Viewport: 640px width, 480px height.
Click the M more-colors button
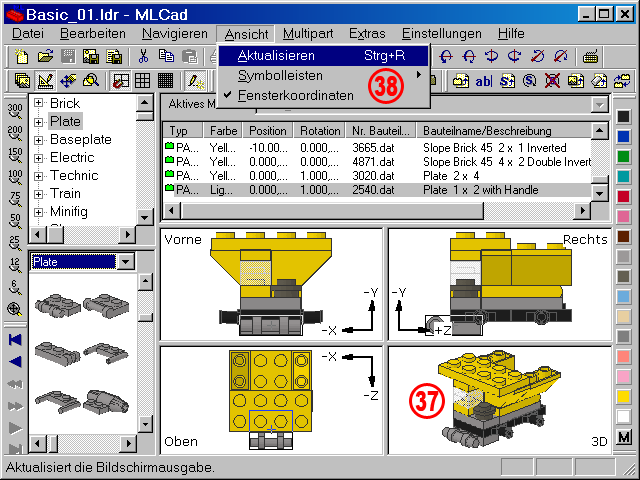pos(623,437)
